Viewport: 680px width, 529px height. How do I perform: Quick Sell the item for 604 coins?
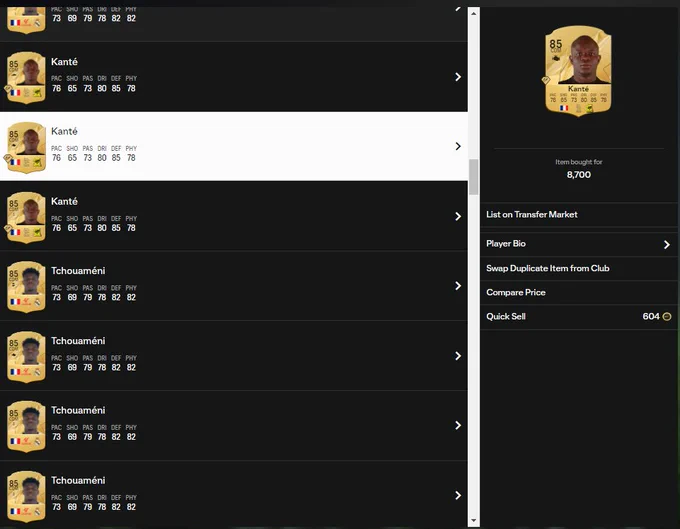pos(579,317)
